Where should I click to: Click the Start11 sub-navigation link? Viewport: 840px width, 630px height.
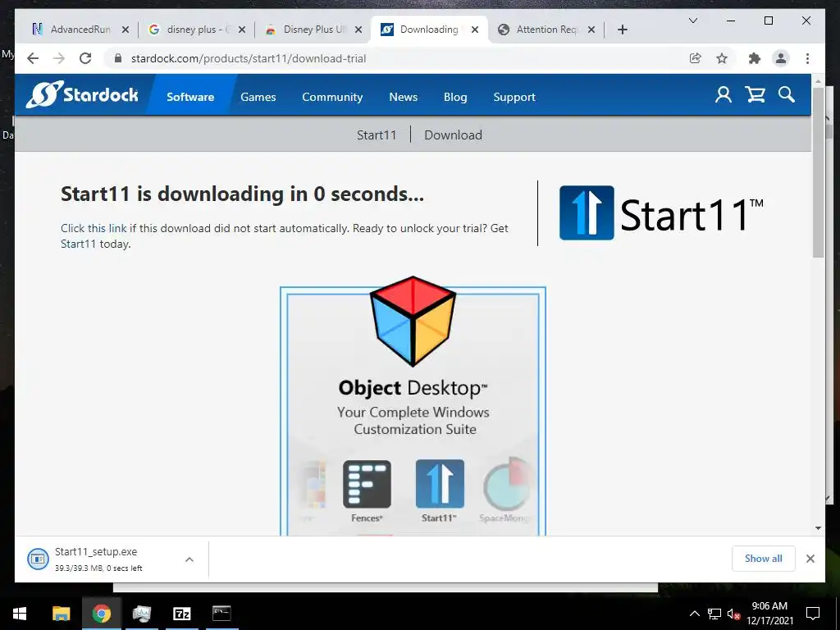pos(377,135)
